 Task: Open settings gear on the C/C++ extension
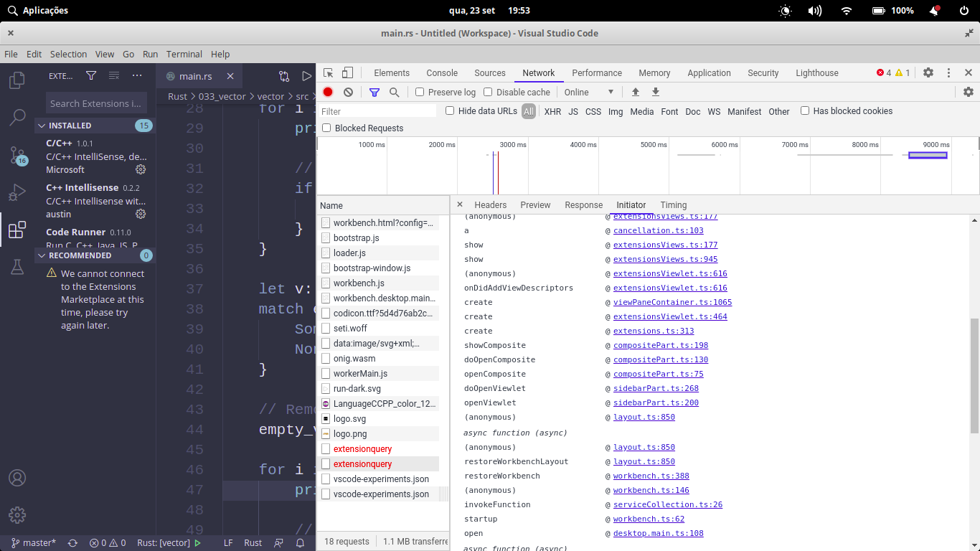tap(141, 169)
